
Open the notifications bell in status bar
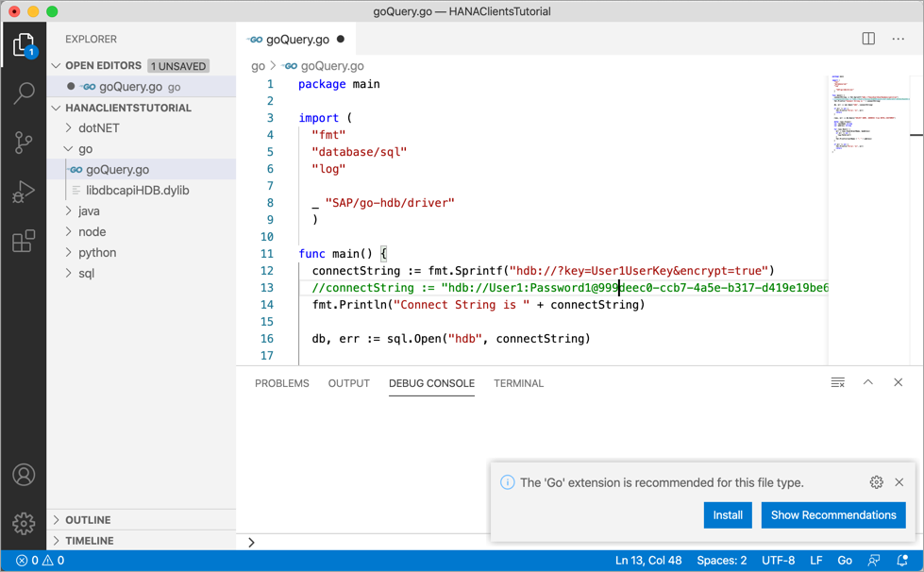[x=902, y=561]
